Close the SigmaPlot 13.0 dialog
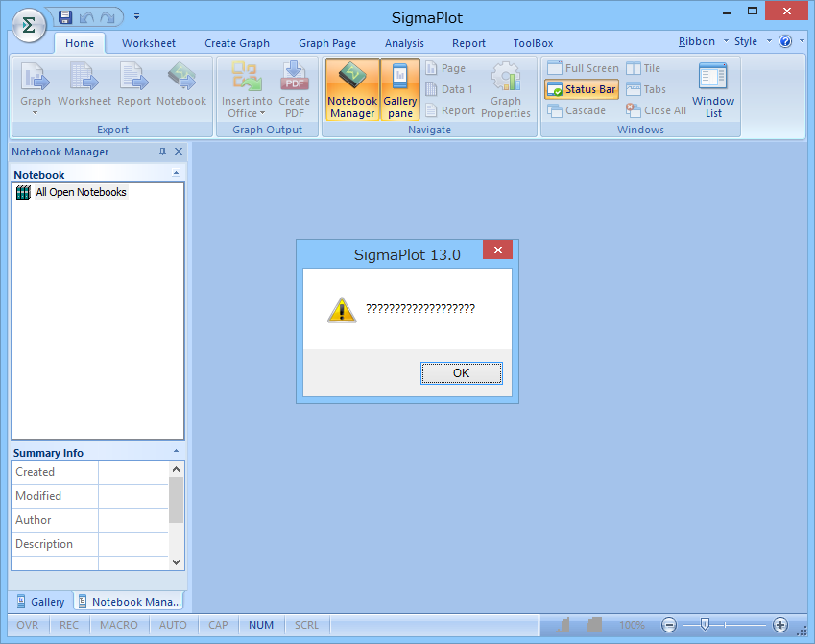815x644 pixels. [497, 250]
